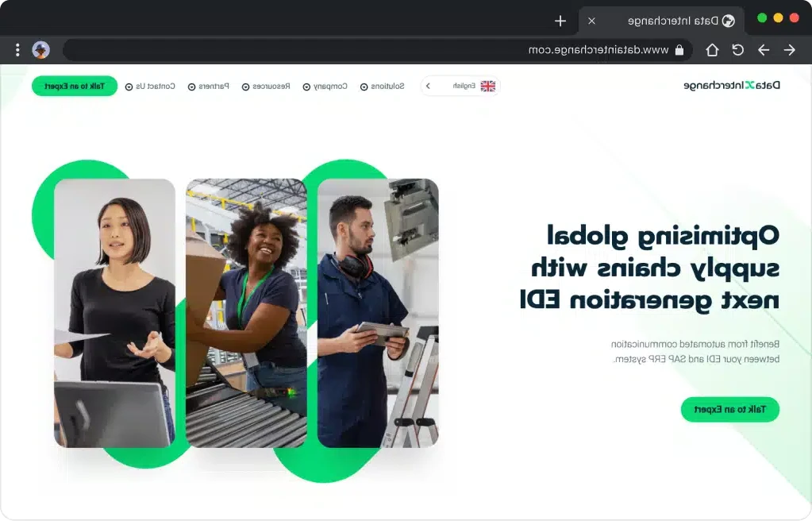
Task: Click the hero Talk to an Expert button
Action: tap(729, 410)
